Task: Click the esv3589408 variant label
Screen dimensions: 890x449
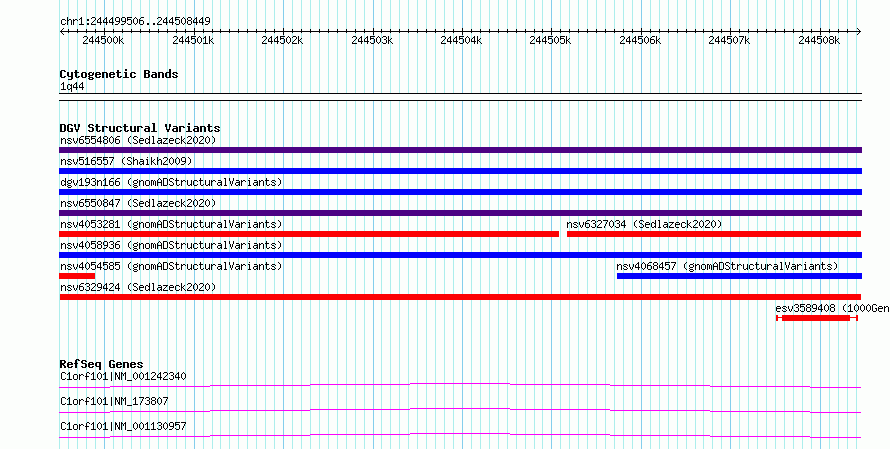Action: click(832, 308)
